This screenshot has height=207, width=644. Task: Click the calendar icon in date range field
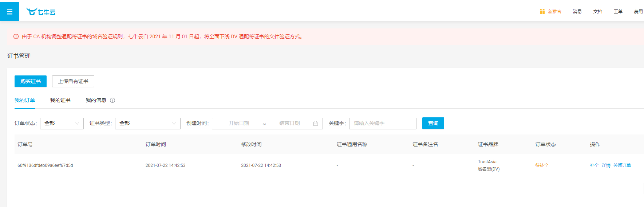[315, 124]
